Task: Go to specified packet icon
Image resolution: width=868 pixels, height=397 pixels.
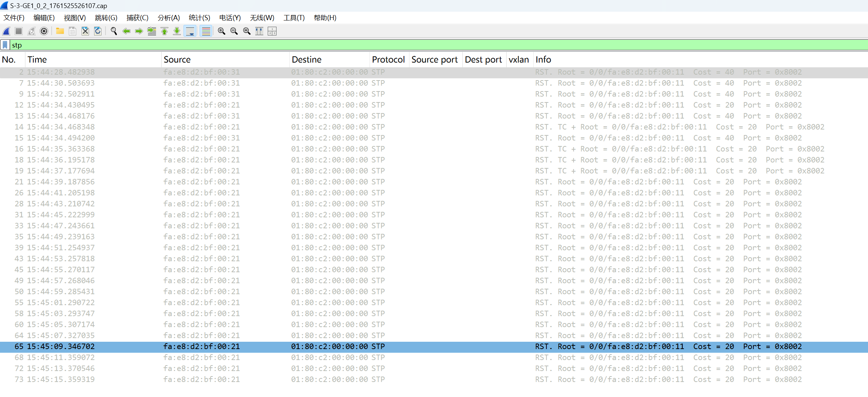Action: click(152, 31)
